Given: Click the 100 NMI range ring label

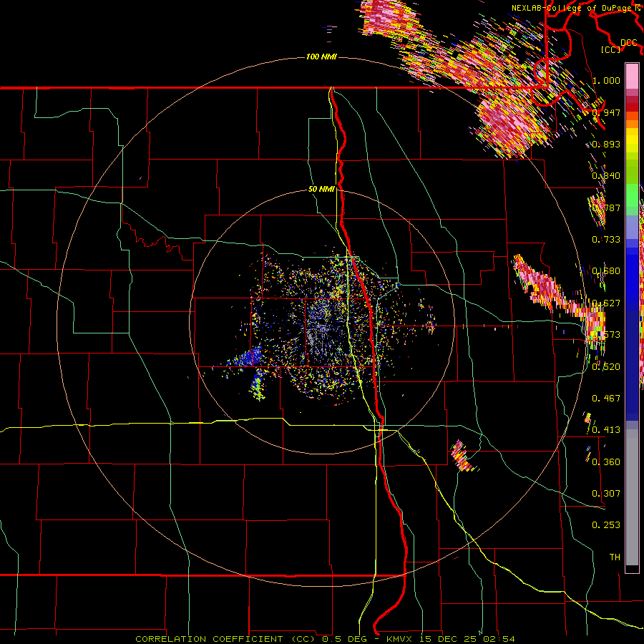Looking at the screenshot, I should tap(321, 57).
